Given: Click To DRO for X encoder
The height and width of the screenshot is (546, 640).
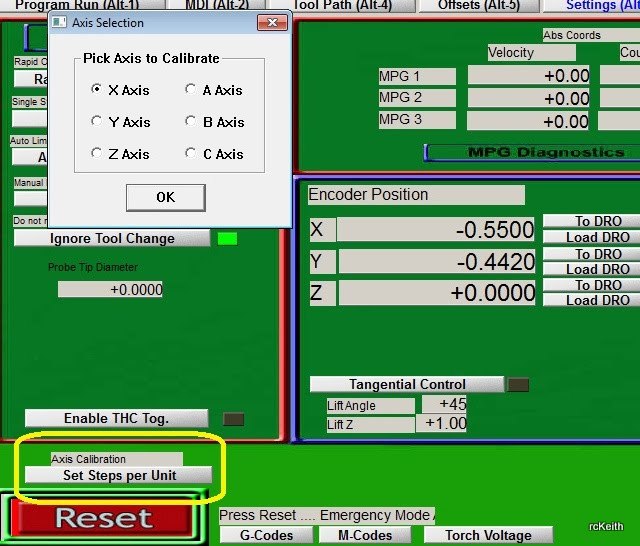Looking at the screenshot, I should click(x=597, y=221).
